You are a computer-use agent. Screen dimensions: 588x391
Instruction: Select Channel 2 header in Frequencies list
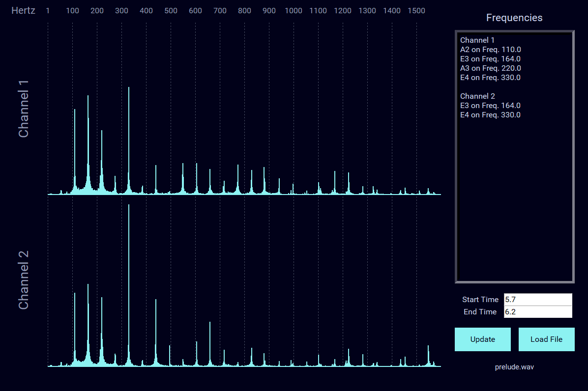coord(477,96)
